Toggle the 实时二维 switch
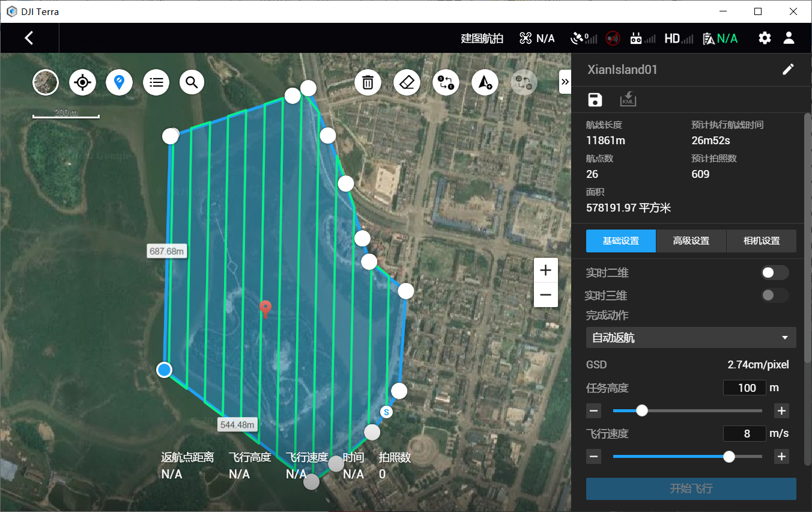 (775, 272)
